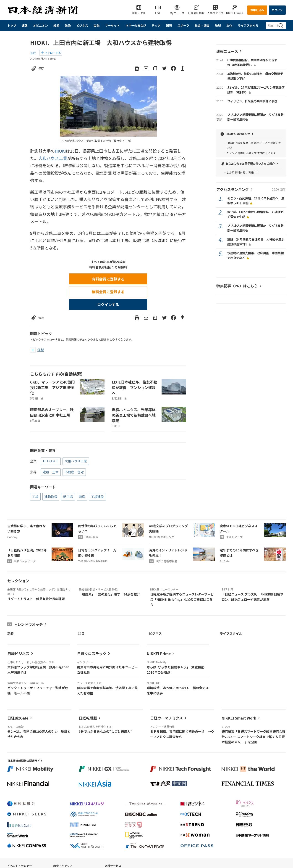The image size is (293, 868).
Task: Click the 保存 paperclip icon below the article date
Action: click(33, 68)
